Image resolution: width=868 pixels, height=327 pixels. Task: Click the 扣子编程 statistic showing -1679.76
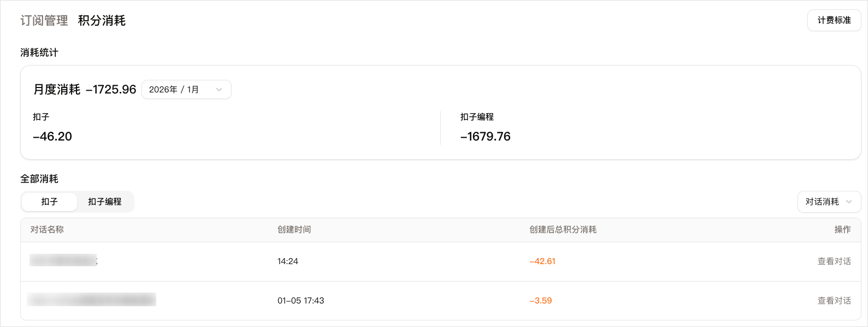pos(485,136)
